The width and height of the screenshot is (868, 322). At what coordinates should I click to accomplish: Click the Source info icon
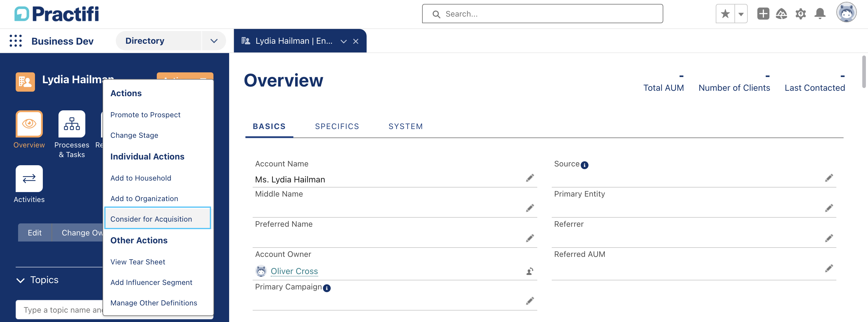coord(585,165)
